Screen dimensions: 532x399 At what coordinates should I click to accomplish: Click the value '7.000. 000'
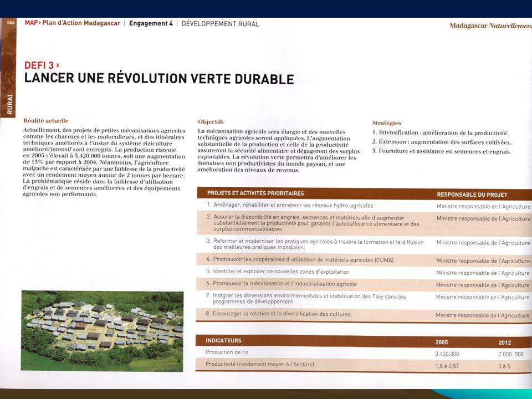(x=511, y=354)
